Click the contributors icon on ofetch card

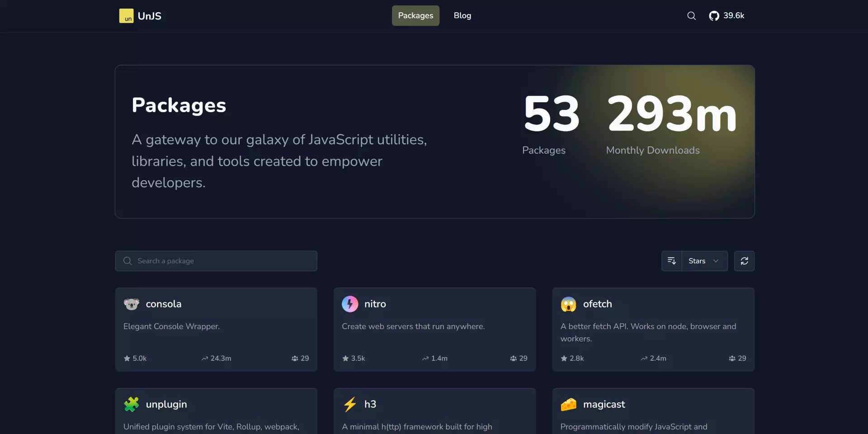pos(732,358)
